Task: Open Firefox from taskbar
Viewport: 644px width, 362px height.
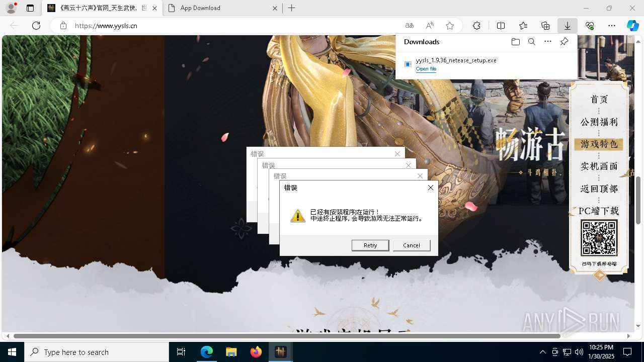Action: click(256, 352)
